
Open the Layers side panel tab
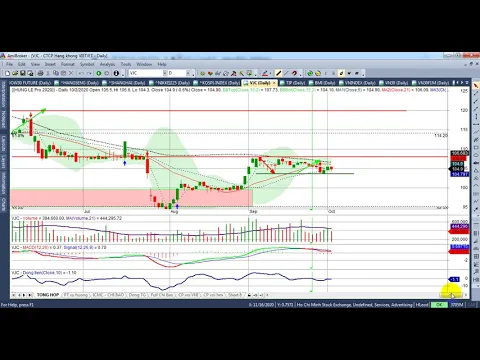3,162
